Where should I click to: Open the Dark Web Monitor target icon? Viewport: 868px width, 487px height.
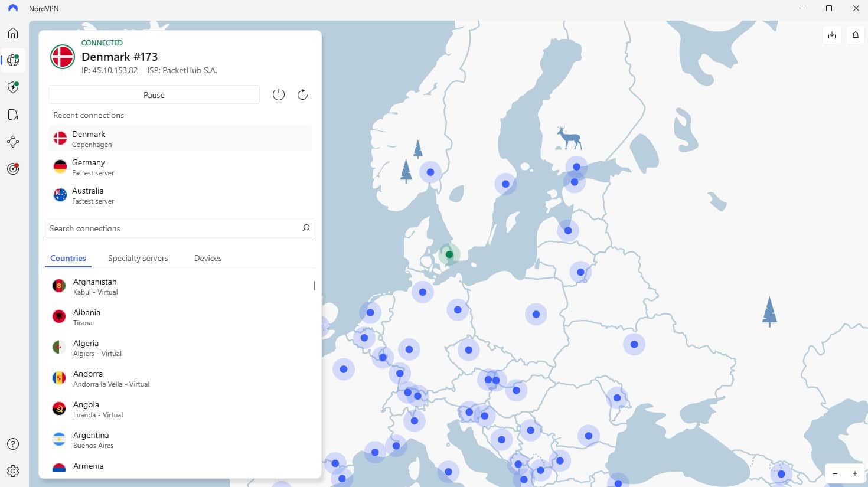pyautogui.click(x=13, y=169)
